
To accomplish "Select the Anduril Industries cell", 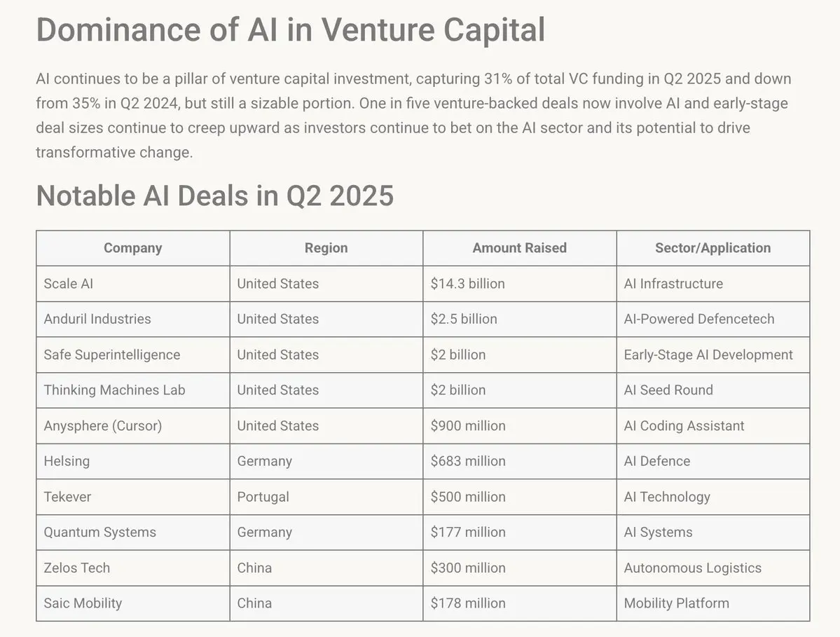I will point(133,319).
